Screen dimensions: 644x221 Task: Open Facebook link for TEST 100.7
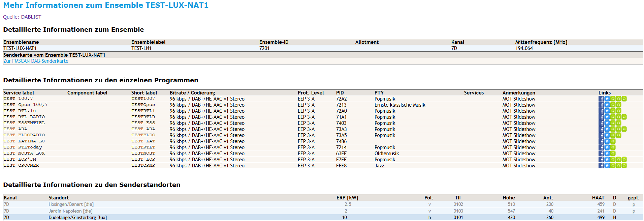click(601, 99)
